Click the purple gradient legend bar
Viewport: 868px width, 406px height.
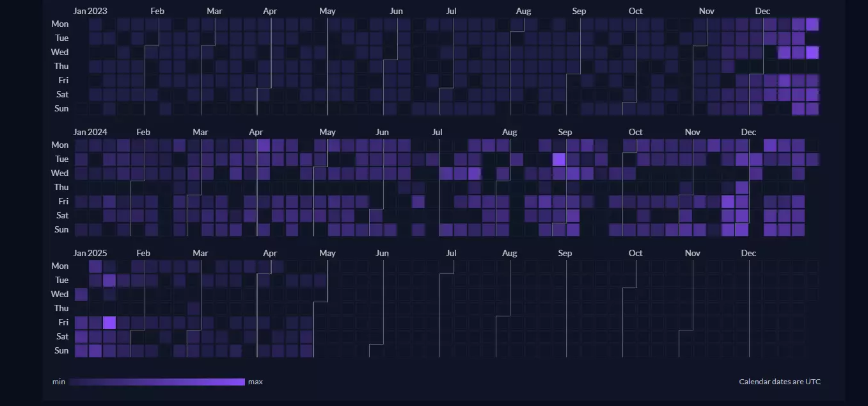[157, 382]
